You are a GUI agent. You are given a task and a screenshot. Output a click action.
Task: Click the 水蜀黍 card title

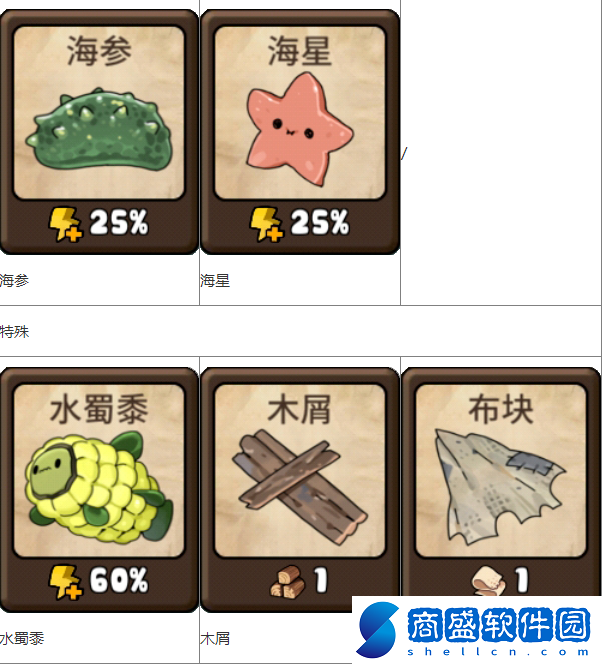(99, 409)
